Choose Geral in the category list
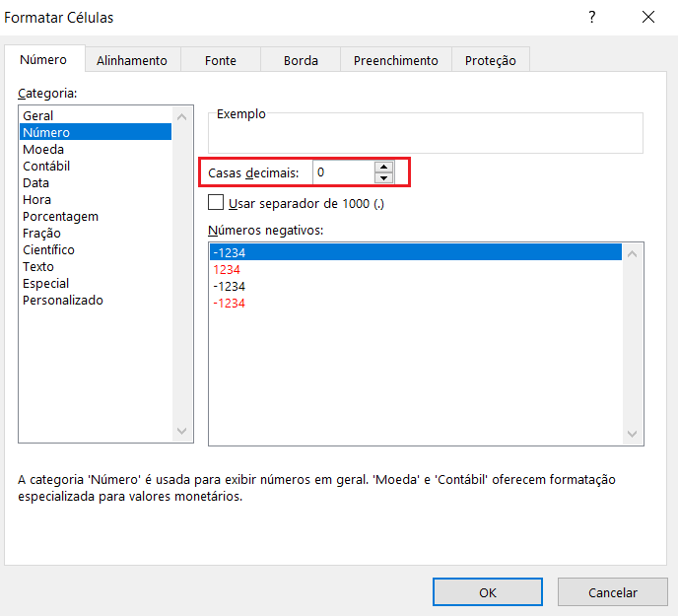 click(x=96, y=115)
